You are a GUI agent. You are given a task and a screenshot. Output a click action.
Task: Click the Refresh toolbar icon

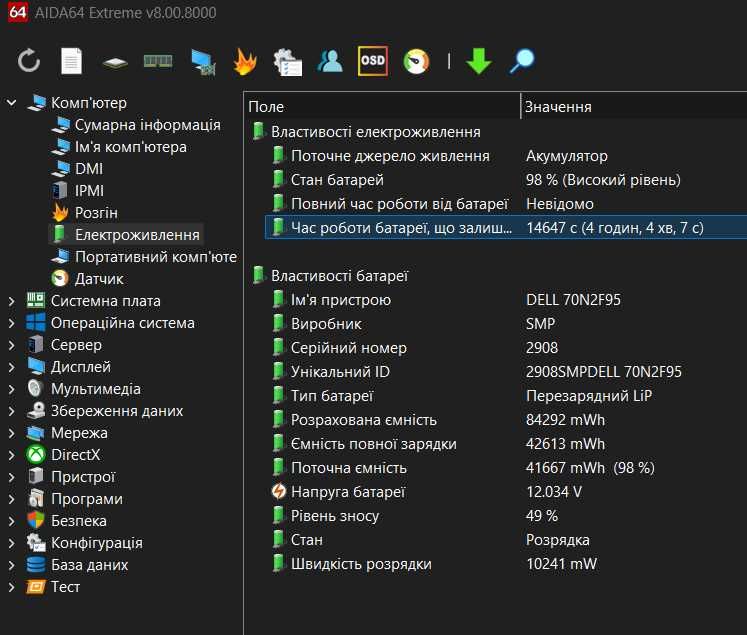[29, 61]
